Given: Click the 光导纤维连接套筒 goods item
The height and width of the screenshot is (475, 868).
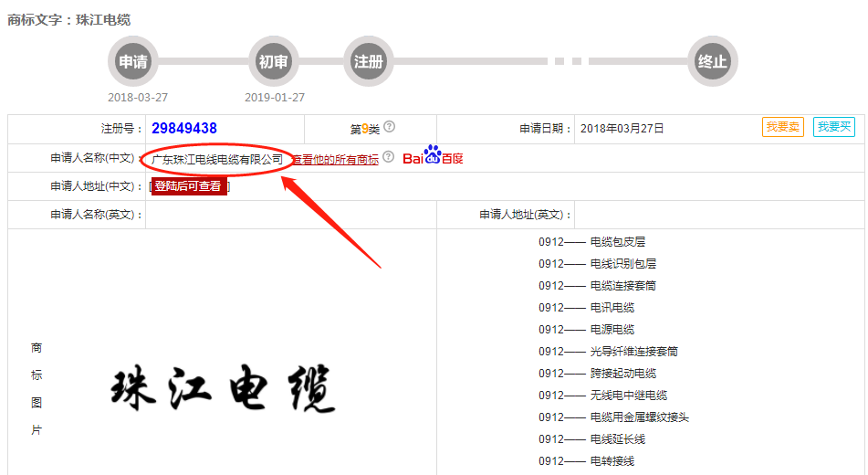Looking at the screenshot, I should [x=634, y=352].
